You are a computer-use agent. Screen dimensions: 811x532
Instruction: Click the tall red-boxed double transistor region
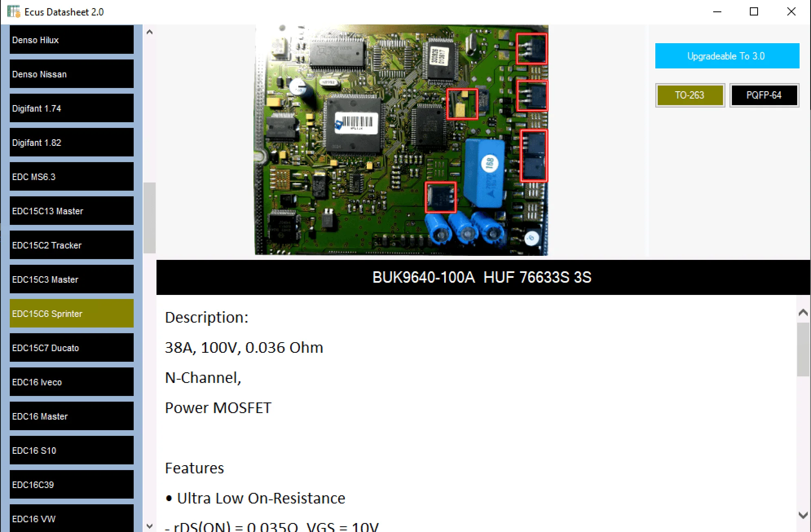tap(534, 156)
